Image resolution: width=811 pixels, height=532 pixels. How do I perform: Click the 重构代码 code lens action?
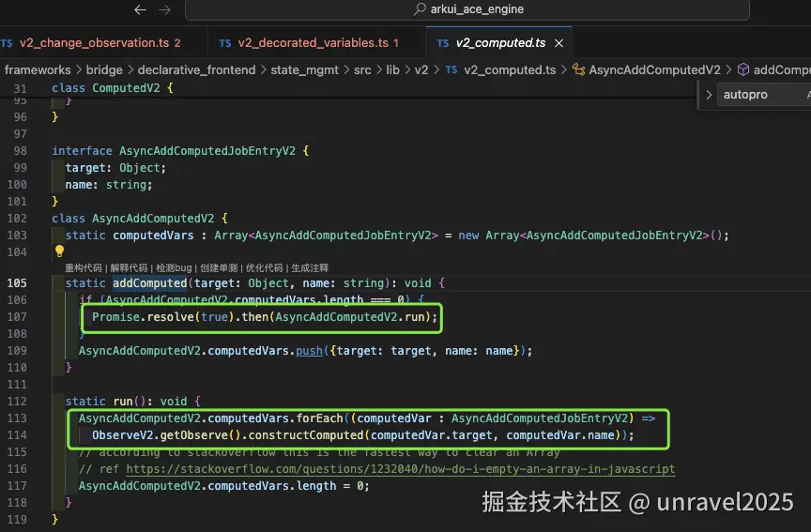tap(84, 267)
